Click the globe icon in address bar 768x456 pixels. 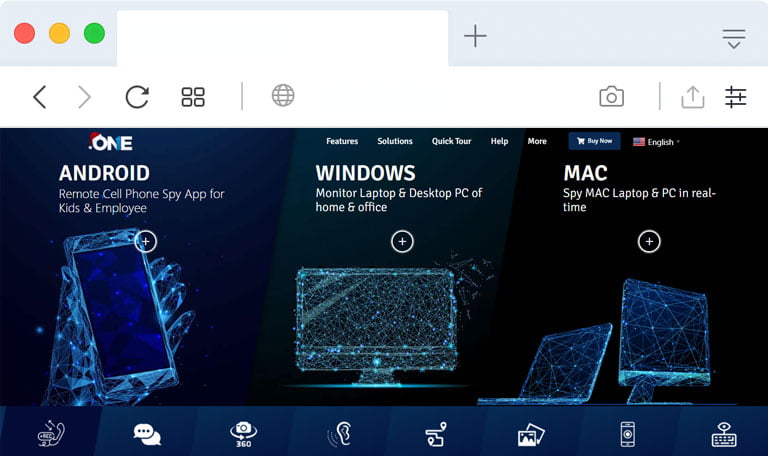pos(283,96)
